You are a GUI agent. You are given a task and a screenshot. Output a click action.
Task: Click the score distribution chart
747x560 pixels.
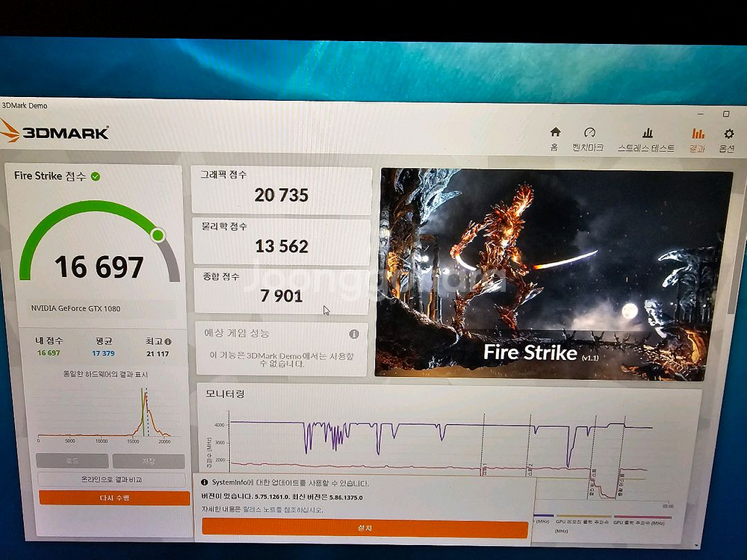coord(105,414)
